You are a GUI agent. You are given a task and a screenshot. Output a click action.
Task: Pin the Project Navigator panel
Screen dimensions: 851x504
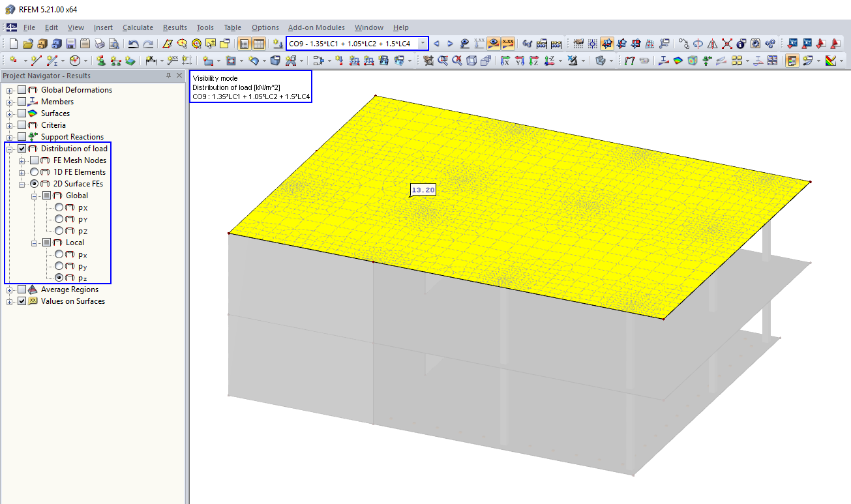click(167, 75)
